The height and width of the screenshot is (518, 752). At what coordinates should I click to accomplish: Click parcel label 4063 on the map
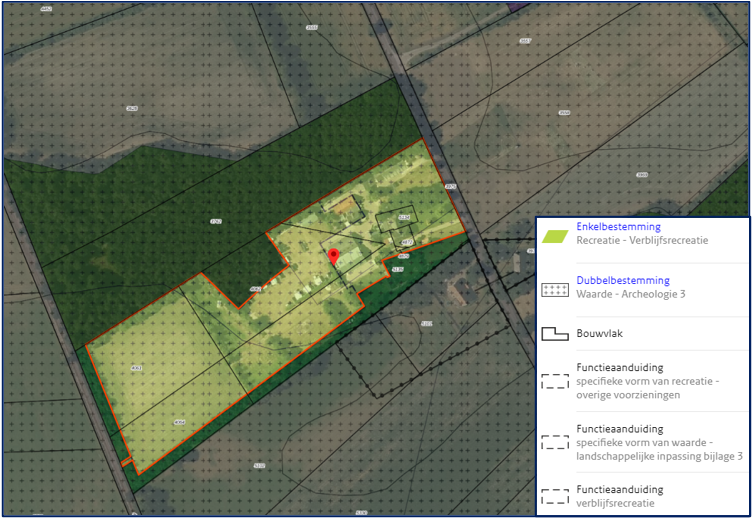(x=136, y=368)
